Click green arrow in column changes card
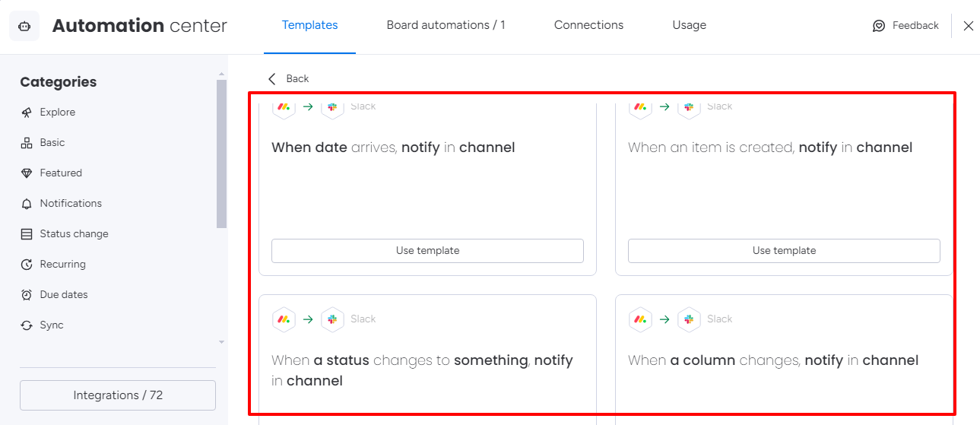980x425 pixels. [x=664, y=319]
